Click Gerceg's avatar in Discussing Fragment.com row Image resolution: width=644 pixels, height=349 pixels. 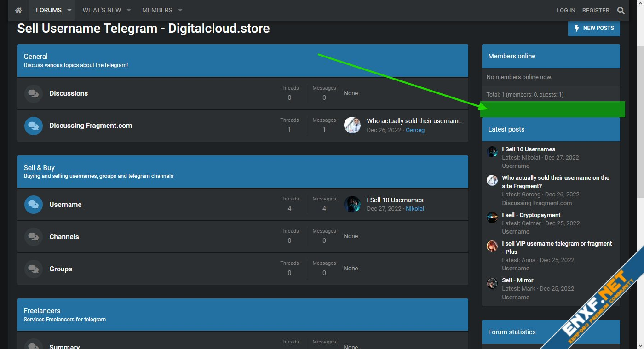click(x=352, y=125)
